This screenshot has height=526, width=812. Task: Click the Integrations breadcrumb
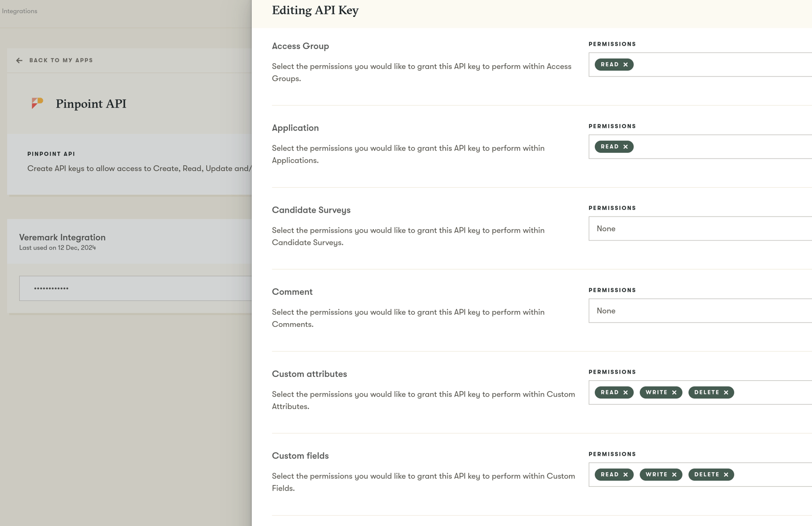(19, 11)
